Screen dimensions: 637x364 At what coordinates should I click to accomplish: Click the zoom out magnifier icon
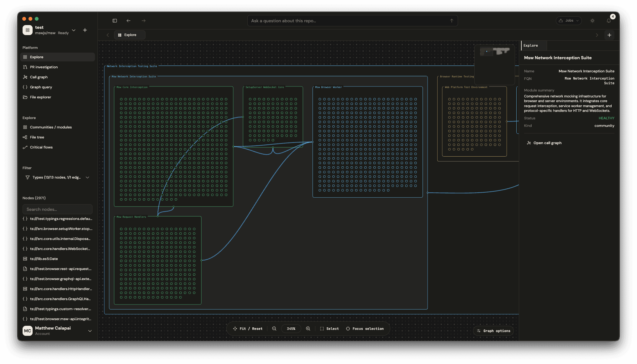click(274, 329)
